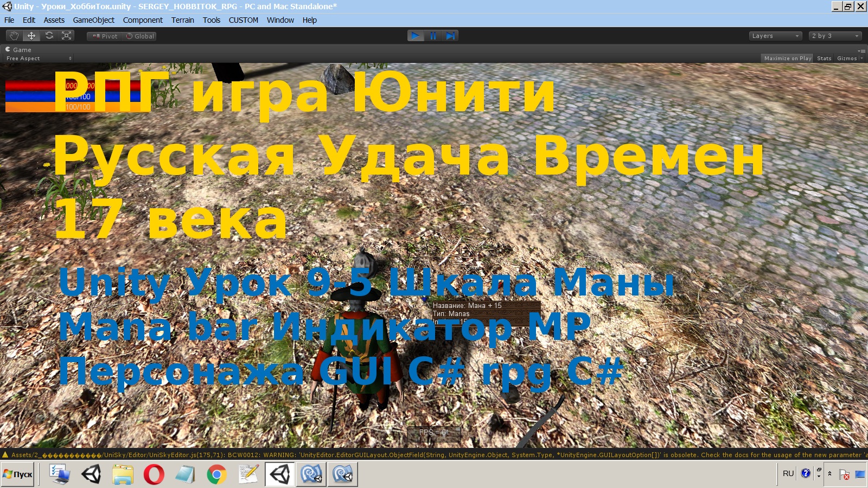Open the Free Aspect dropdown
This screenshot has width=868, height=488.
[x=39, y=58]
